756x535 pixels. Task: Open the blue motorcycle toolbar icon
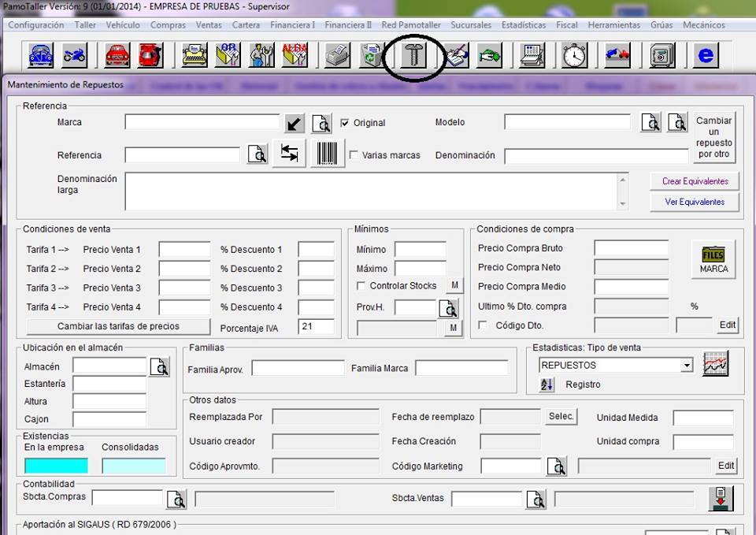[75, 55]
